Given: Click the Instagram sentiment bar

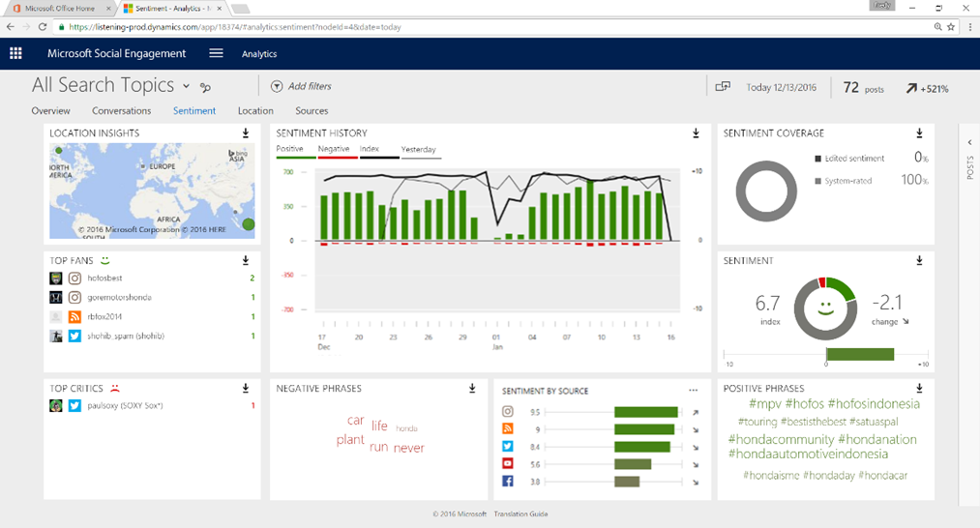Looking at the screenshot, I should pyautogui.click(x=645, y=412).
